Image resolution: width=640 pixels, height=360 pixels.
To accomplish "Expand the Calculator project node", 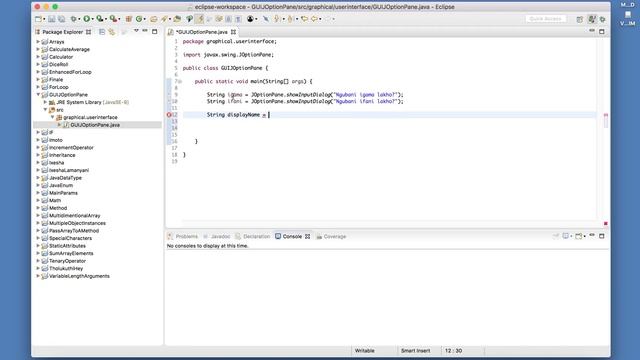I will point(38,57).
